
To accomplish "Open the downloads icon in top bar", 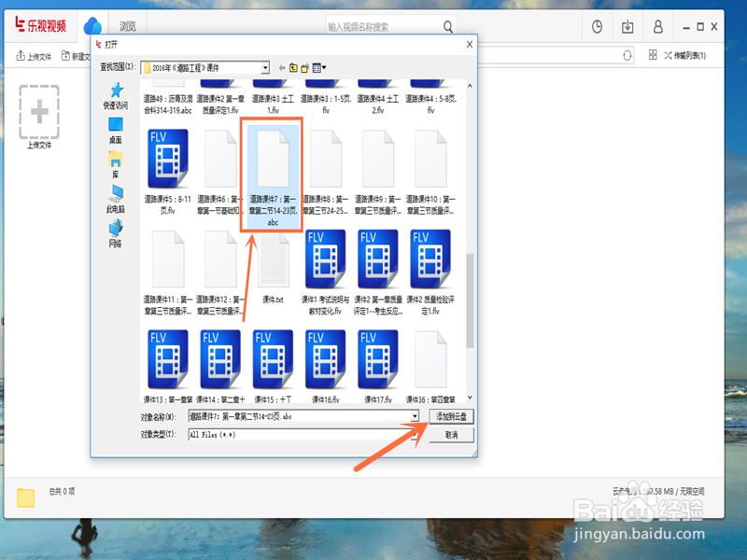I will 627,27.
